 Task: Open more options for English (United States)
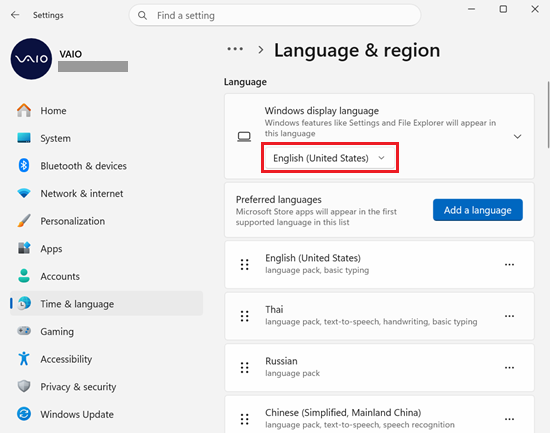tap(509, 265)
